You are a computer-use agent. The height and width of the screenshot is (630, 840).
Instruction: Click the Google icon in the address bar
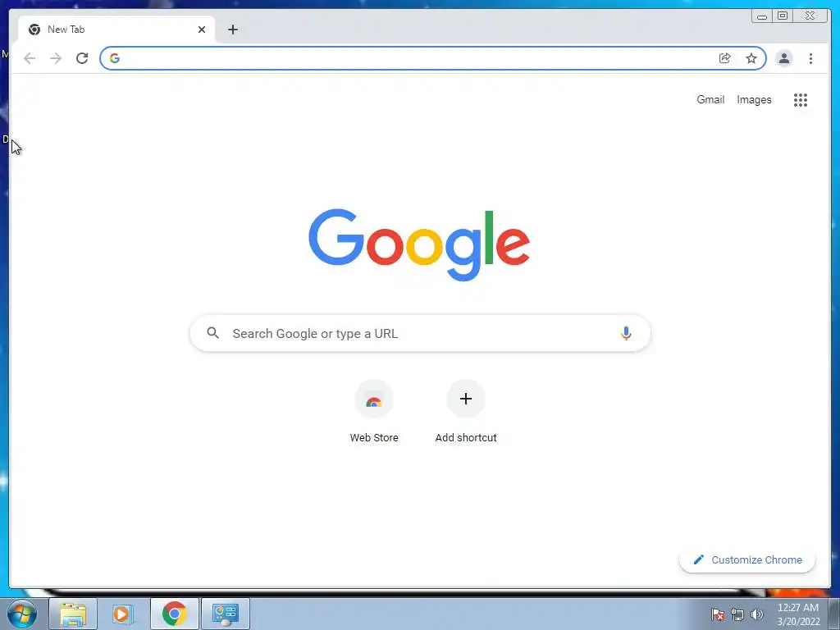coord(115,58)
